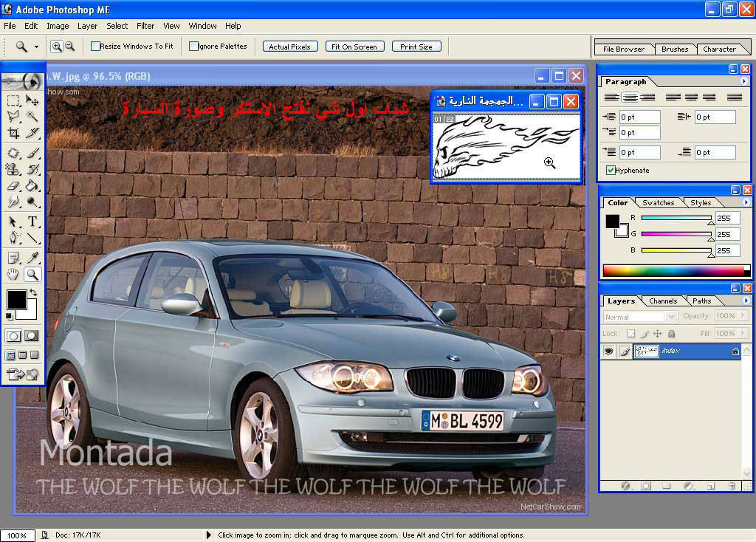Create a new layer icon in Layers panel
Screen dimensions: 756x542
coord(711,486)
